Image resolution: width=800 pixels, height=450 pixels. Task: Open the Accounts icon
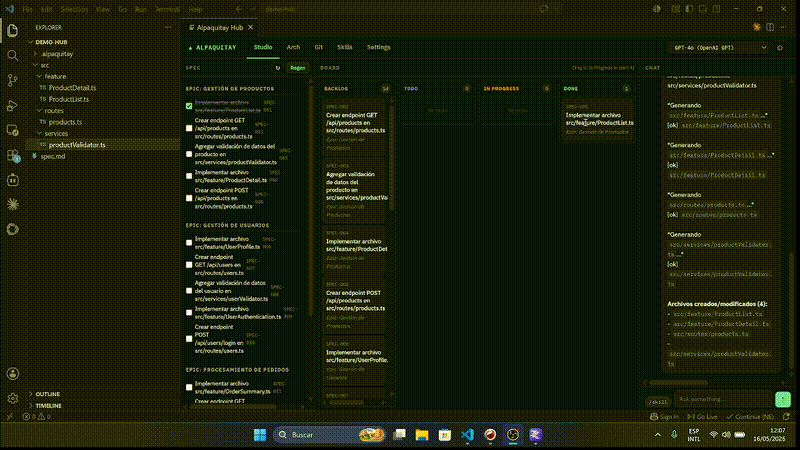[13, 374]
